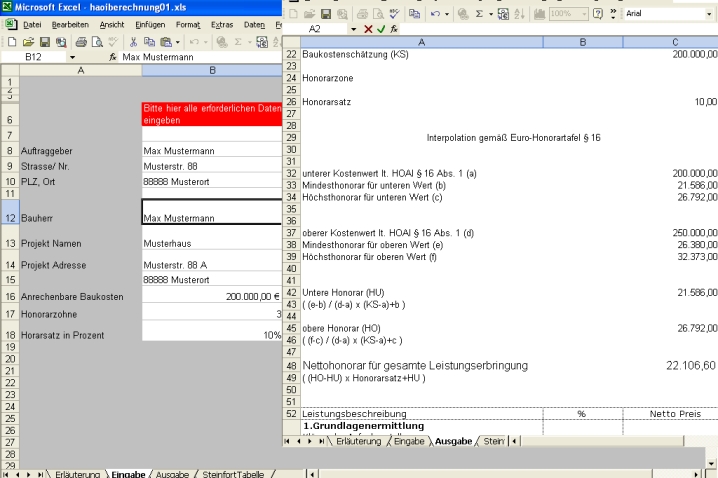The width and height of the screenshot is (718, 478).
Task: Select the Ausgabe sheet tab in left window
Action: (x=171, y=473)
